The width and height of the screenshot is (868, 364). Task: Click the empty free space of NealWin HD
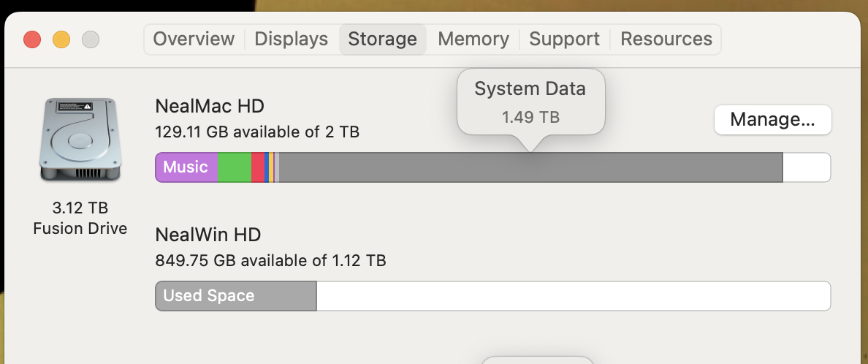click(573, 296)
